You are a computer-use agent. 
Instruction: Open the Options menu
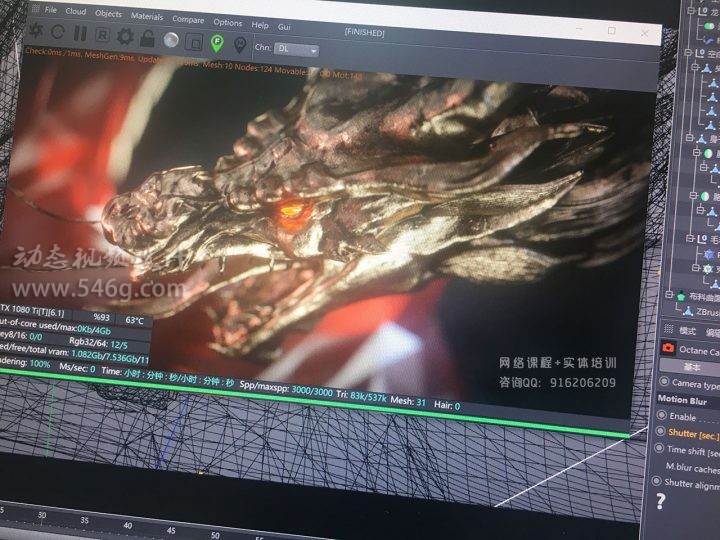pos(228,22)
